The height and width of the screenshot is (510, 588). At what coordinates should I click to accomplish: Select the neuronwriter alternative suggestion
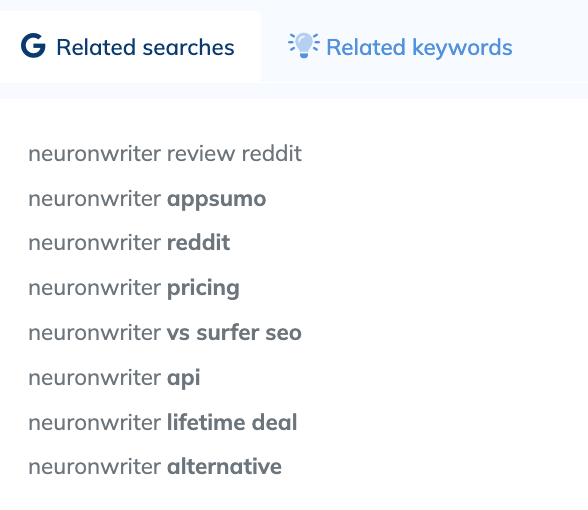(155, 467)
